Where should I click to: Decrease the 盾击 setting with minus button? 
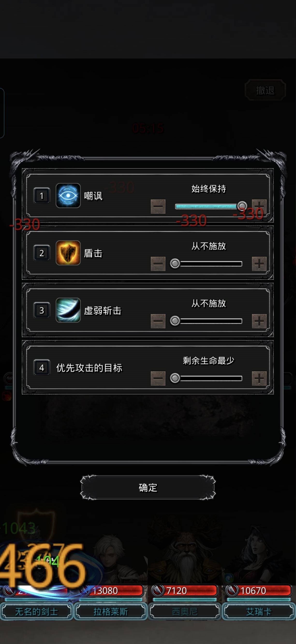(x=158, y=264)
